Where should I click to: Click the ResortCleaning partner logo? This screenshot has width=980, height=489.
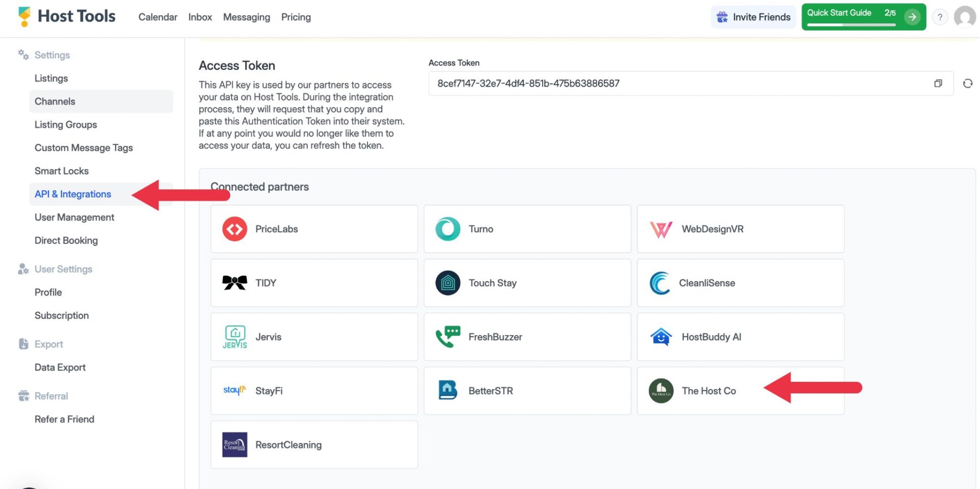[234, 444]
